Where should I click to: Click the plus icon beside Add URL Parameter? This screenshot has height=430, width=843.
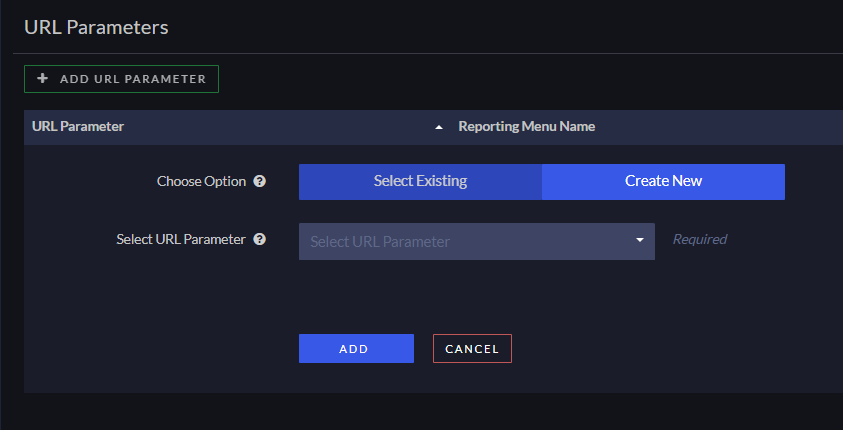(42, 79)
